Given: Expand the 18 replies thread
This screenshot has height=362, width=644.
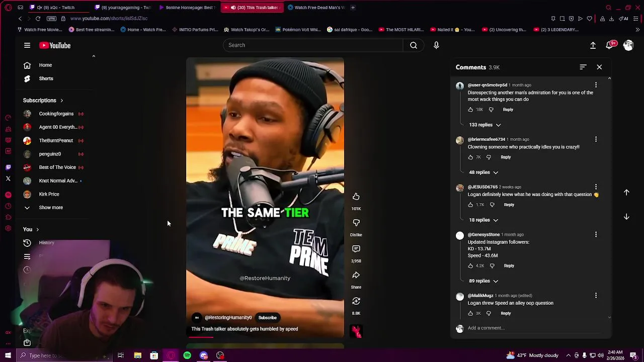Looking at the screenshot, I should pos(484,220).
